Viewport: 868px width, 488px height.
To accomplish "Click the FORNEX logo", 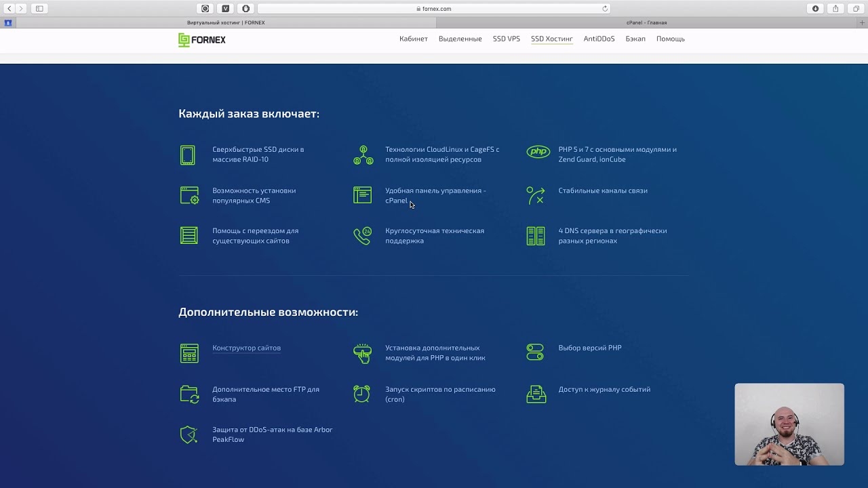I will point(202,40).
